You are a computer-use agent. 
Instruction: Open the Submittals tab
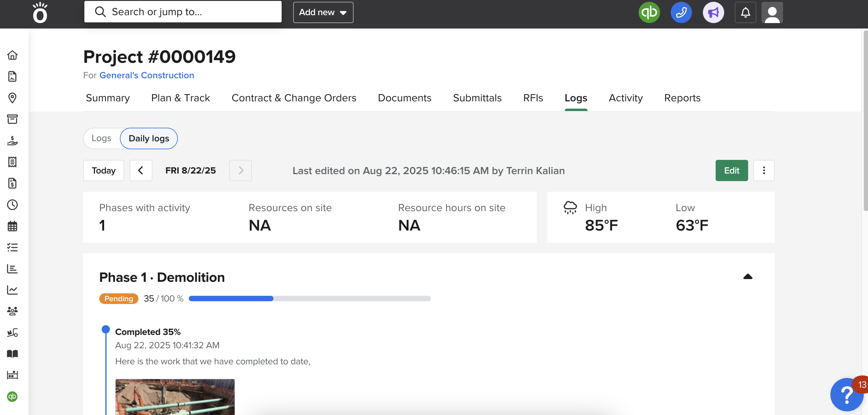tap(477, 98)
